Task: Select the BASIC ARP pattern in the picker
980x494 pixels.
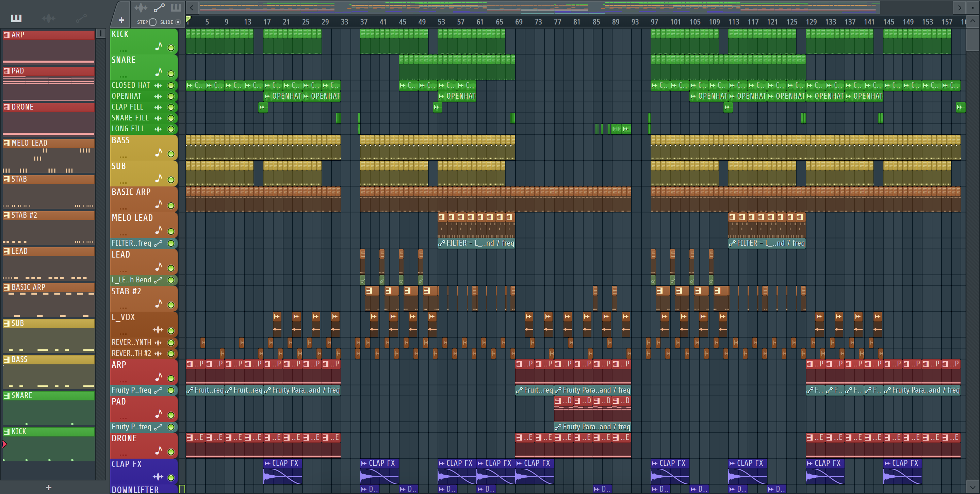Action: pos(49,300)
